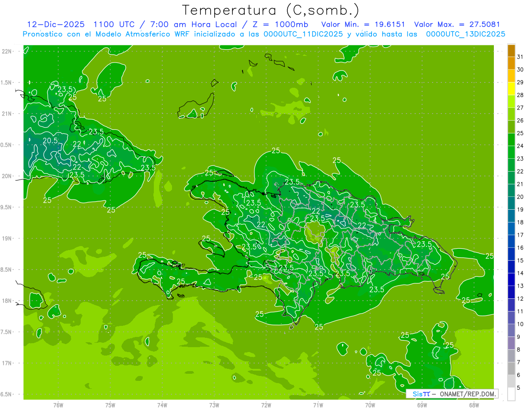Click the '68W' longitude axis label
Viewport: 532px width, 411px height.
pos(473,405)
